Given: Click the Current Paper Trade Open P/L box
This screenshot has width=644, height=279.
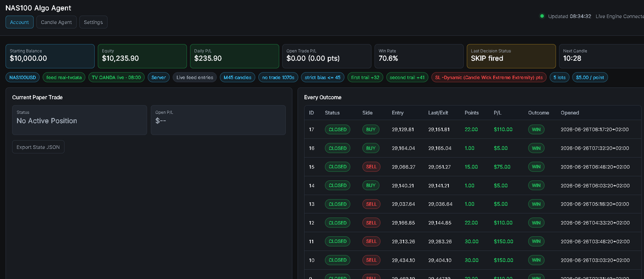Looking at the screenshot, I should point(218,120).
